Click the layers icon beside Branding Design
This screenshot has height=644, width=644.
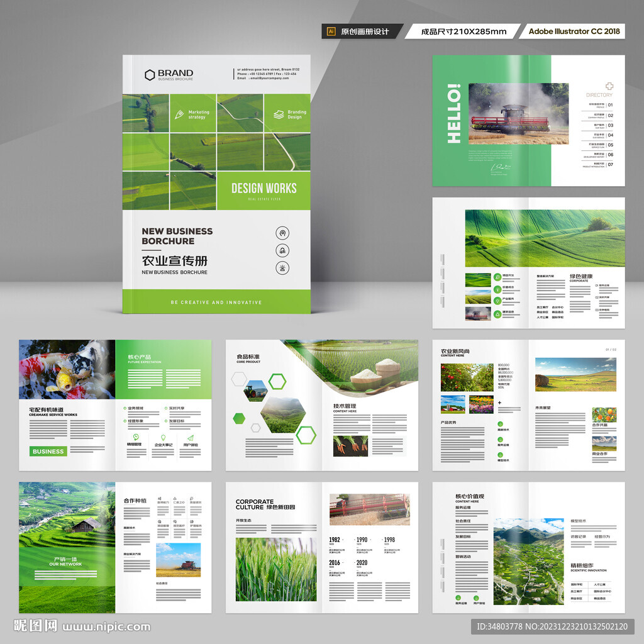tap(279, 114)
